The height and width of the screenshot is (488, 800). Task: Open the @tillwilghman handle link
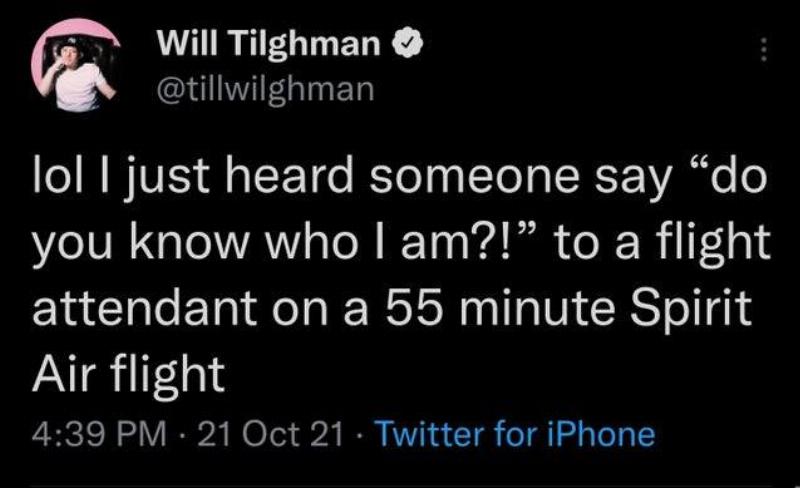click(x=265, y=92)
